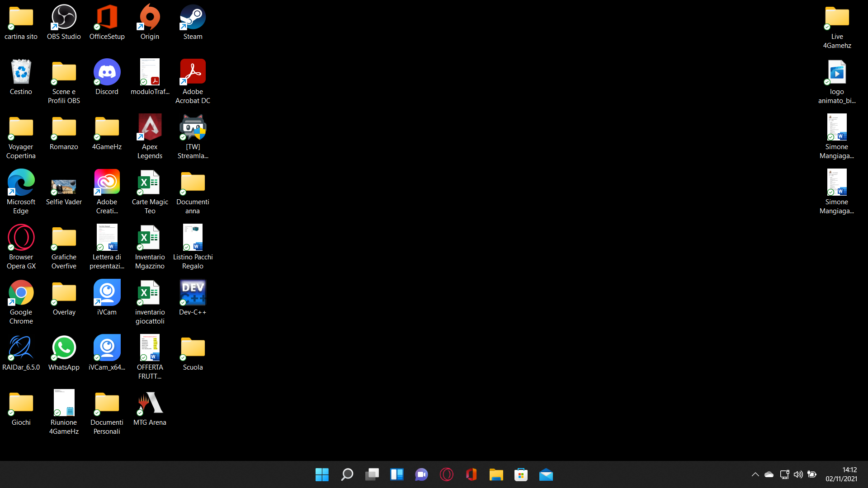
Task: Select Lettera di presentazione Word document
Action: click(x=107, y=248)
